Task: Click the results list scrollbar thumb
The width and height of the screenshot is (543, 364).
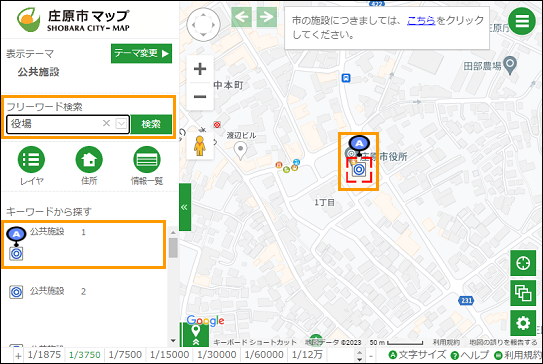Action: 173,248
